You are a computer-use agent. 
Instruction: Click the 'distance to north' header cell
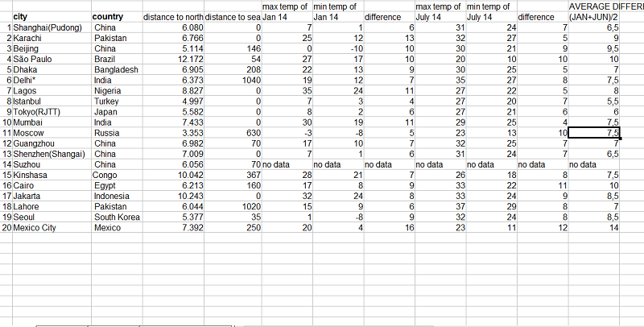[173, 17]
